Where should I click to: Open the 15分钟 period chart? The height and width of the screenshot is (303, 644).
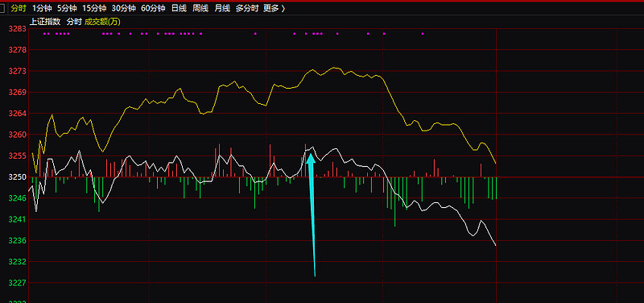tap(94, 8)
